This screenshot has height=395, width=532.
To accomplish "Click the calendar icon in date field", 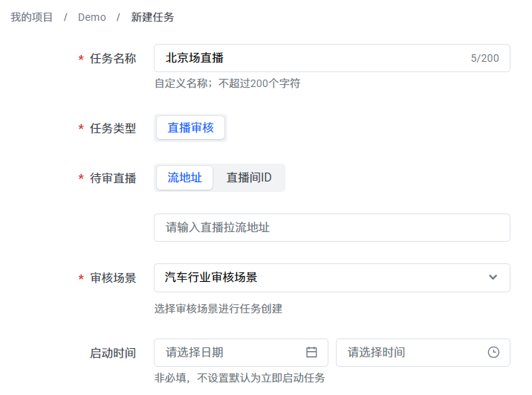I will click(311, 352).
